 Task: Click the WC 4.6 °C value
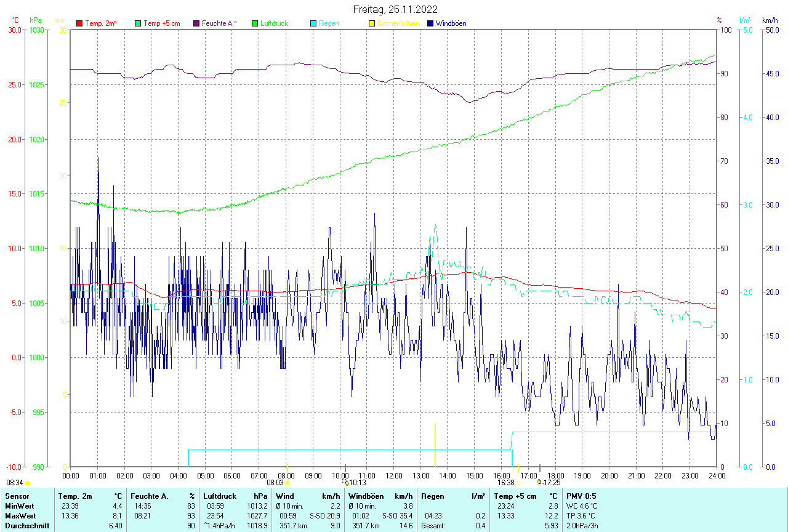(x=582, y=506)
